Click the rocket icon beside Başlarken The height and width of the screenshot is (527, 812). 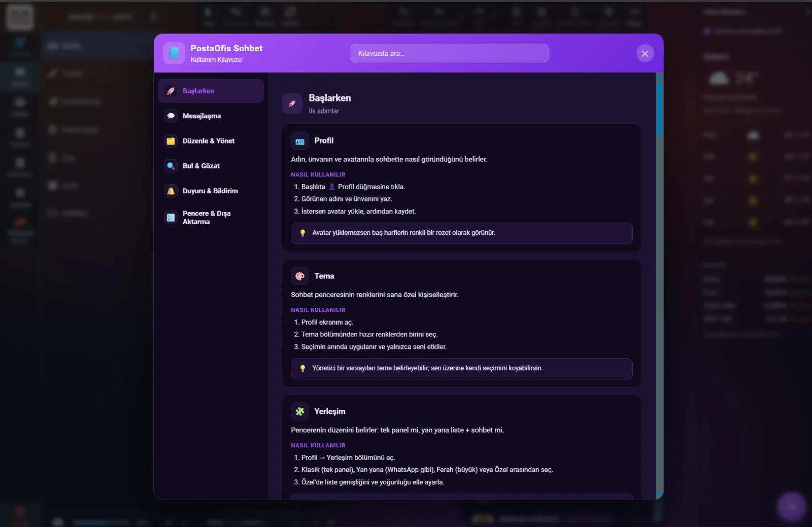click(171, 91)
